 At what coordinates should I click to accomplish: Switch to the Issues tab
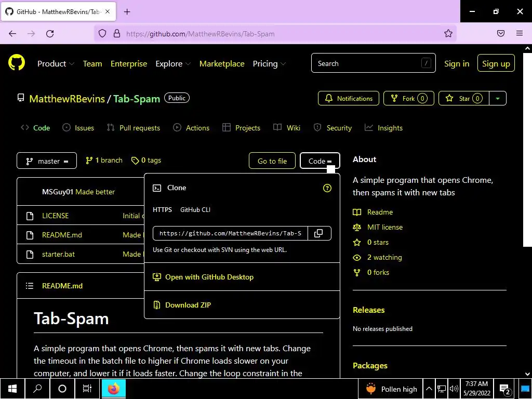pos(78,128)
